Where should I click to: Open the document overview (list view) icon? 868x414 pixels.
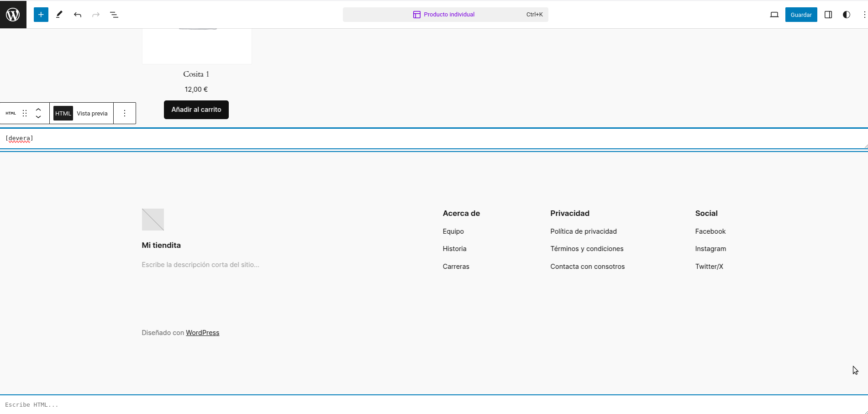click(x=114, y=14)
